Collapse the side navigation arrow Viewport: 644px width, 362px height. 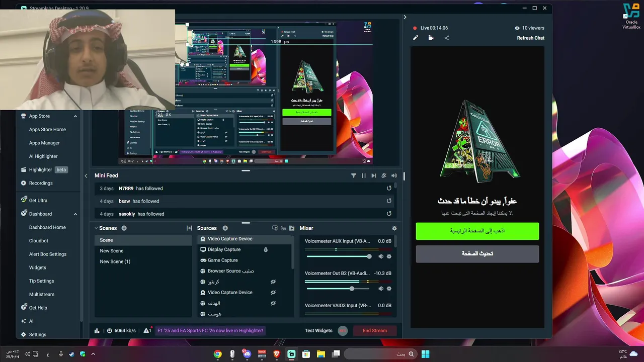pos(86,175)
